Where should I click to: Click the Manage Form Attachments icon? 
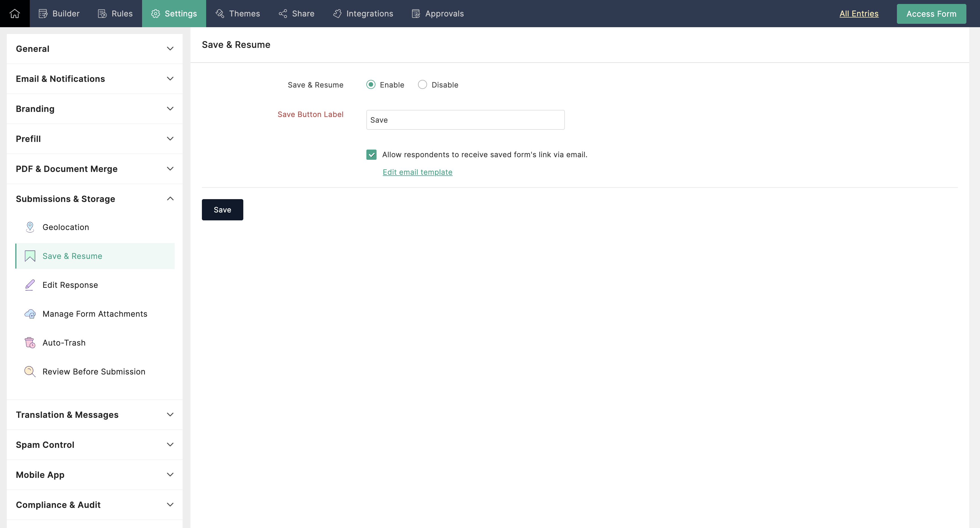tap(30, 313)
